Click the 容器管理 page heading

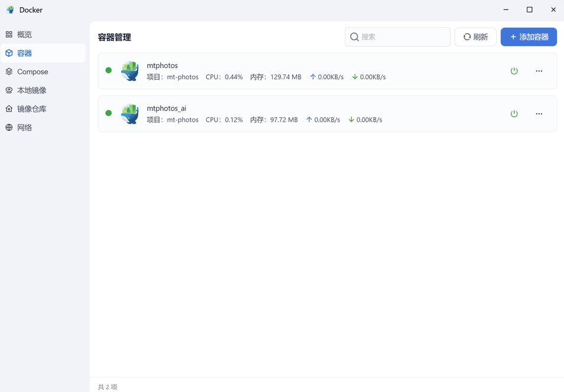[x=115, y=37]
